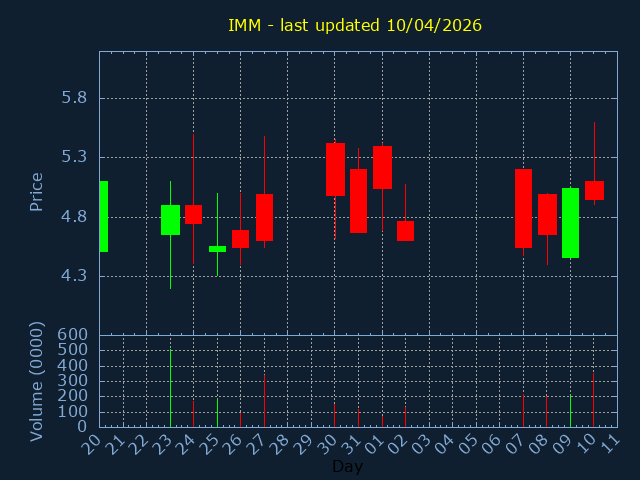Click the red volume bar for day 07

coord(523,410)
